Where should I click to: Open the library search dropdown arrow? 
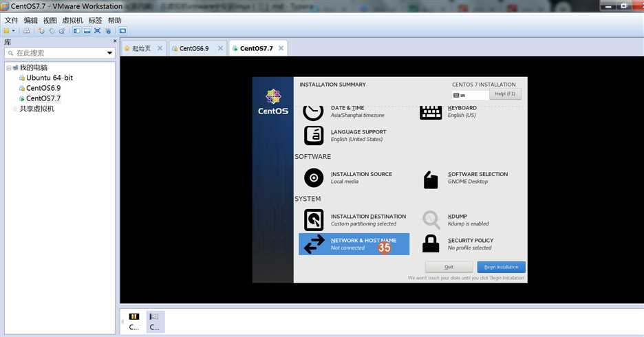109,53
